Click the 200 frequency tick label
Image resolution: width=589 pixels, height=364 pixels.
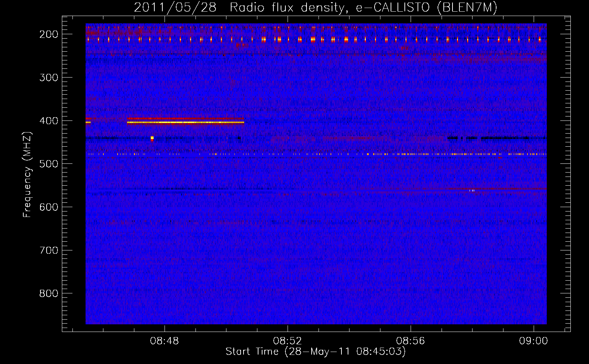(49, 34)
